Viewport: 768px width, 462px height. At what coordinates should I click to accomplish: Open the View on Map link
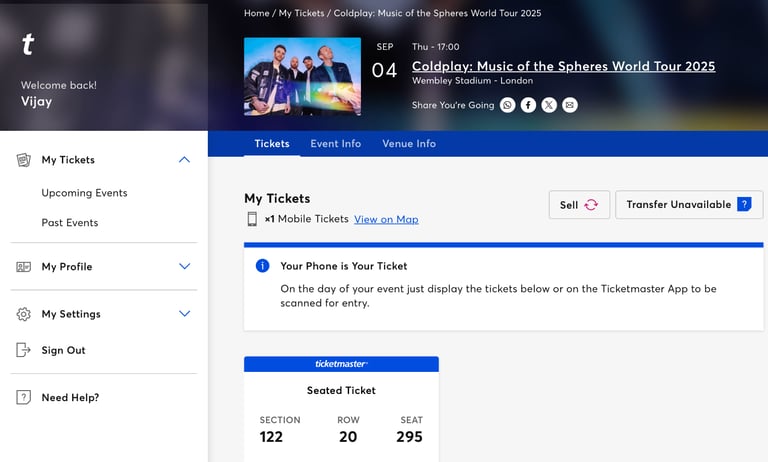click(x=386, y=219)
